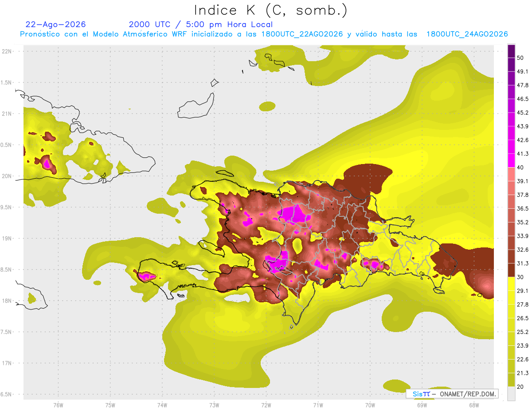Click the "SisPI – ONAMET/REP.DOM." credit label
The width and height of the screenshot is (532, 411).
[452, 394]
